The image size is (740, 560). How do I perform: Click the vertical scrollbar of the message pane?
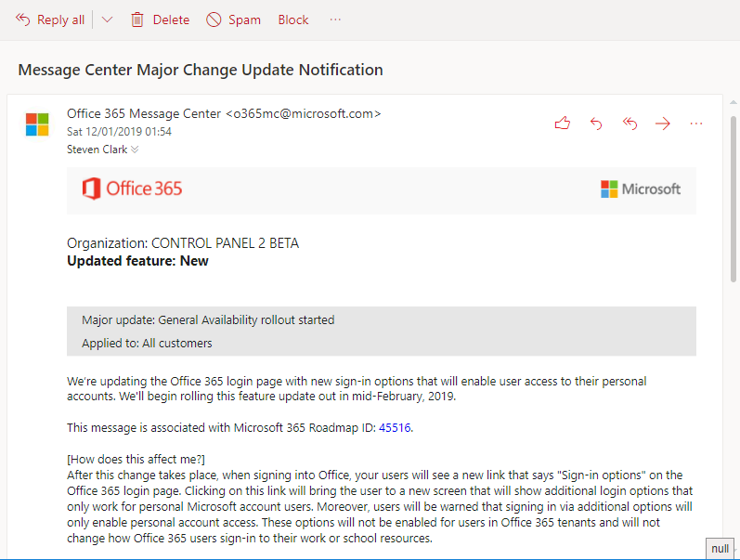734,204
